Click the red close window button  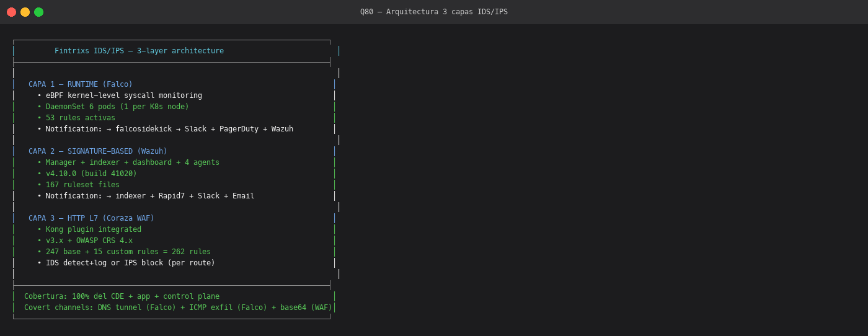coord(11,12)
